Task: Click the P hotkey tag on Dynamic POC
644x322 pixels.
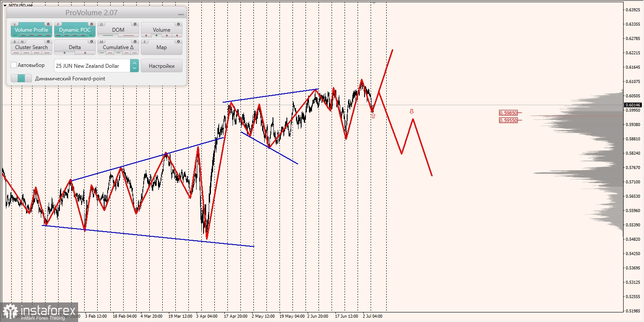Action: coord(59,24)
